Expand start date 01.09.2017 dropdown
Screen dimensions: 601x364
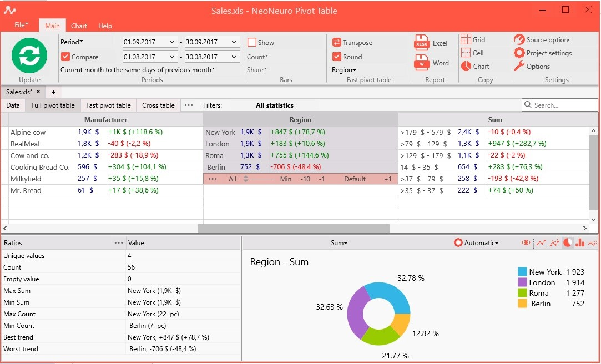pos(171,42)
